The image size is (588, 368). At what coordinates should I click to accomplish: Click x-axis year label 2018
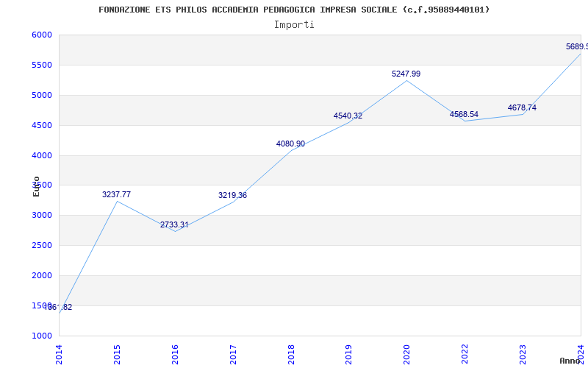(x=291, y=355)
